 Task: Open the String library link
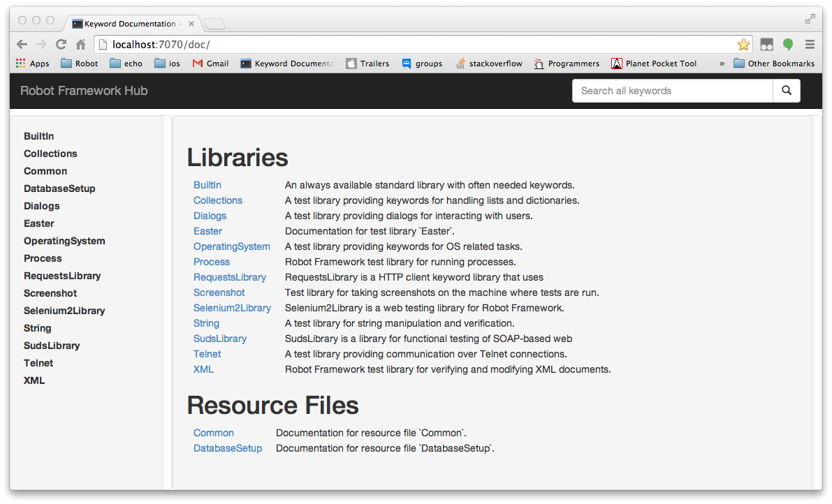206,323
